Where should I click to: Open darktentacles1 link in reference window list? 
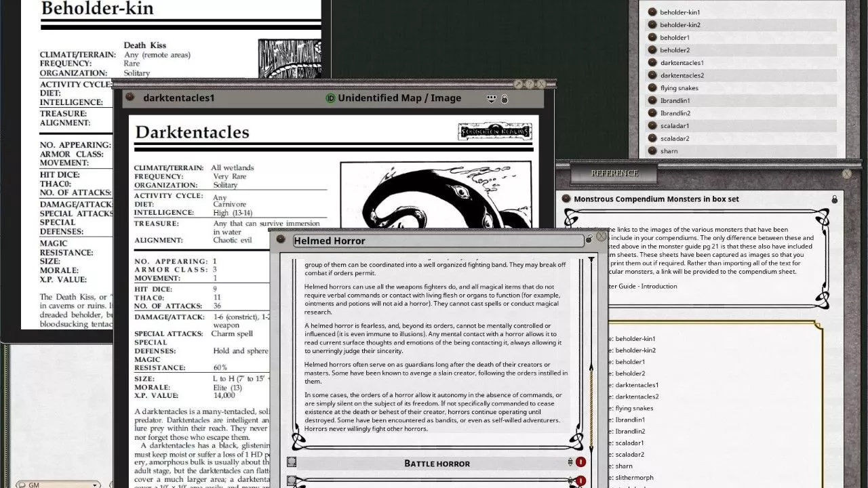coord(637,385)
